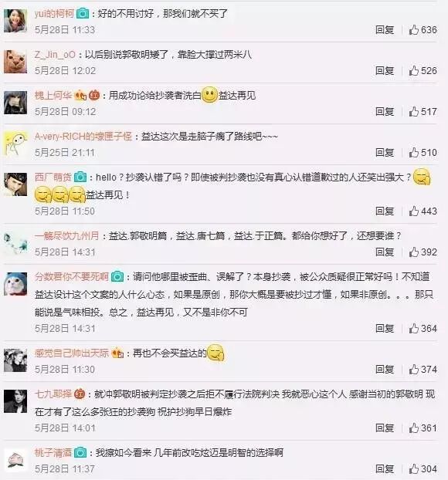Click 回复 on 5月25日 21:11 comment

pos(385,153)
